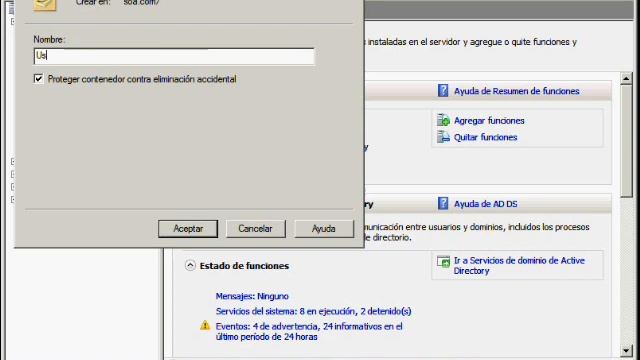640x360 pixels.
Task: Click the Agregar funciones icon
Action: (443, 120)
